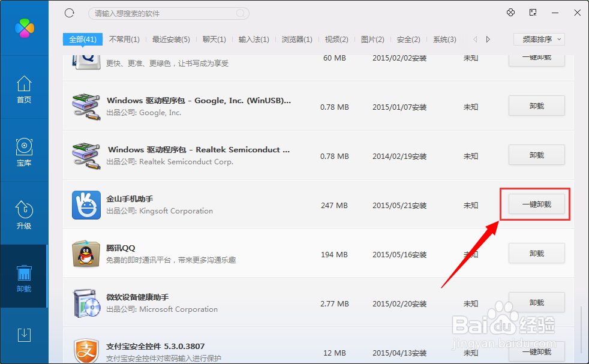The height and width of the screenshot is (364, 589).
Task: Click the Realtek driver package icon
Action: [x=86, y=155]
